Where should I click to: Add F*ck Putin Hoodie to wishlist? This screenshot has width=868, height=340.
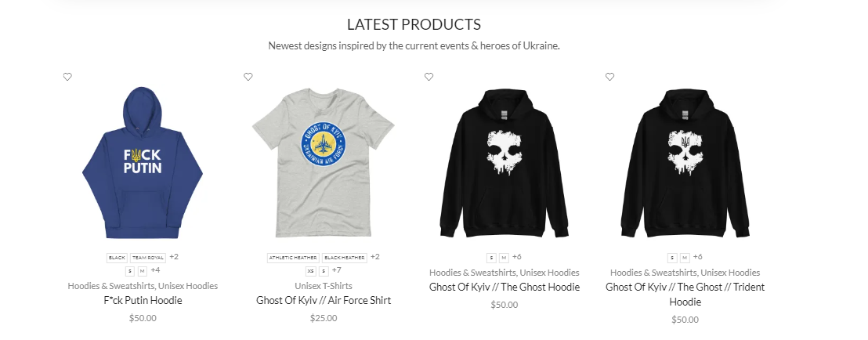pos(67,77)
